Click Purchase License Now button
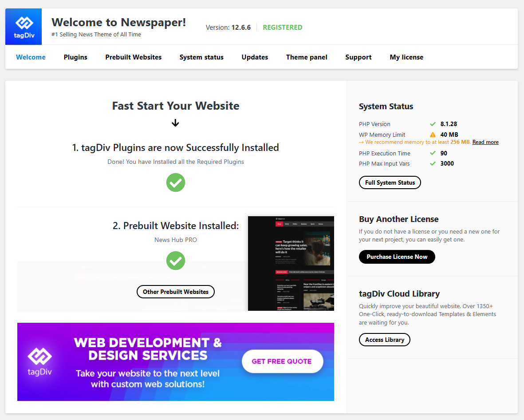Viewport: 524px width, 420px height. tap(397, 257)
